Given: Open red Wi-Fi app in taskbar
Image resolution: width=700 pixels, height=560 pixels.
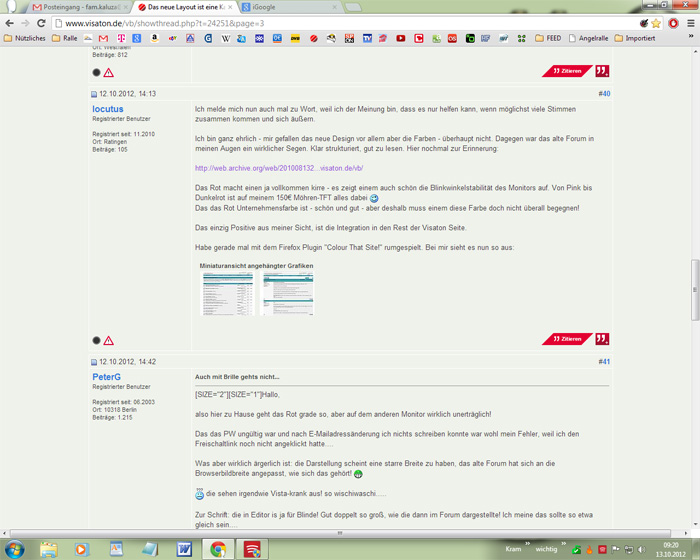Looking at the screenshot, I should tap(251, 549).
